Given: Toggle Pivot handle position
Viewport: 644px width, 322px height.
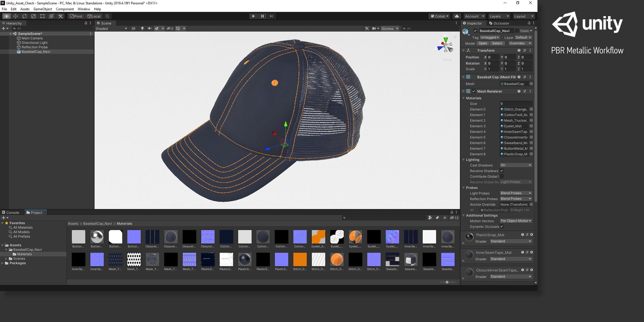Looking at the screenshot, I should pyautogui.click(x=76, y=16).
